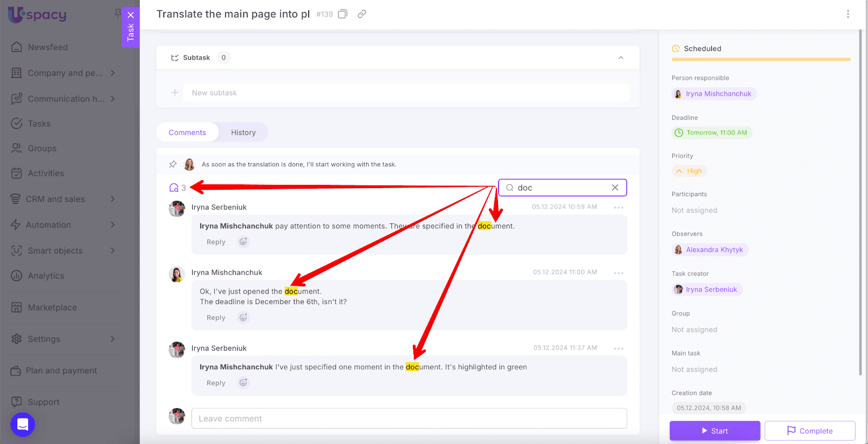The image size is (868, 444).
Task: Copy task title using the copy icon
Action: pos(343,14)
